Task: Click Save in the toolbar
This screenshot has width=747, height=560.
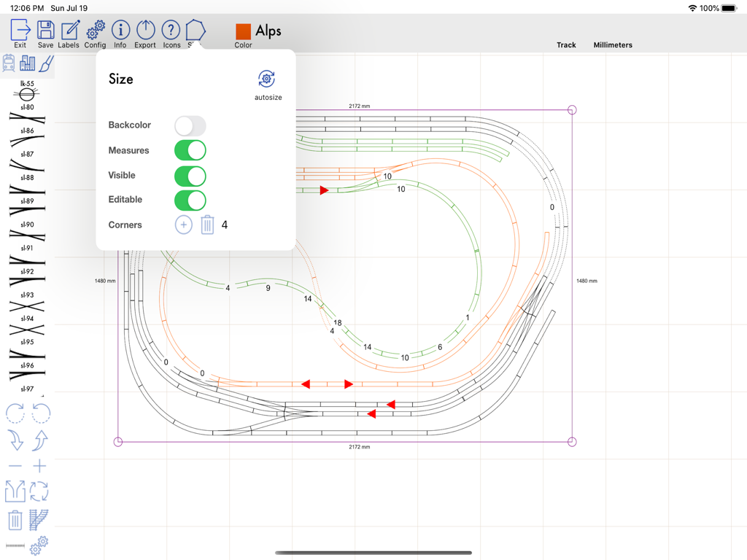Action: pyautogui.click(x=44, y=33)
